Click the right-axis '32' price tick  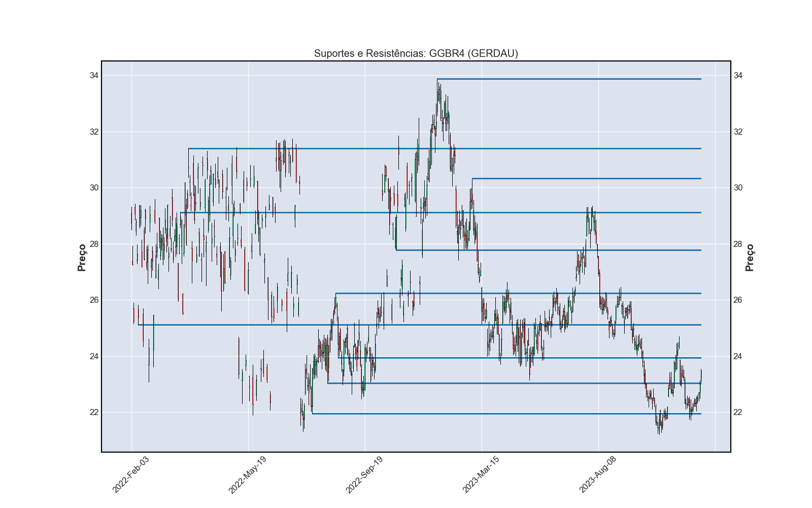click(738, 132)
